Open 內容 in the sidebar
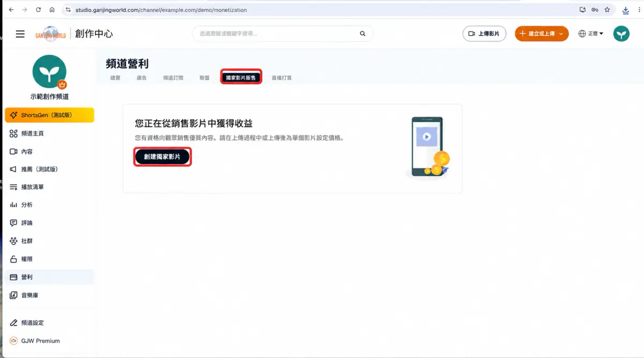 pyautogui.click(x=49, y=151)
